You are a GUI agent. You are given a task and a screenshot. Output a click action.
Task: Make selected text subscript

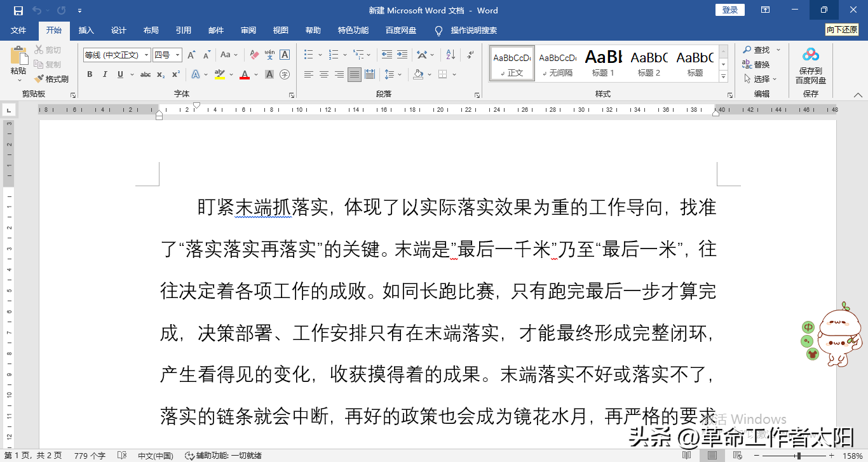(x=161, y=74)
